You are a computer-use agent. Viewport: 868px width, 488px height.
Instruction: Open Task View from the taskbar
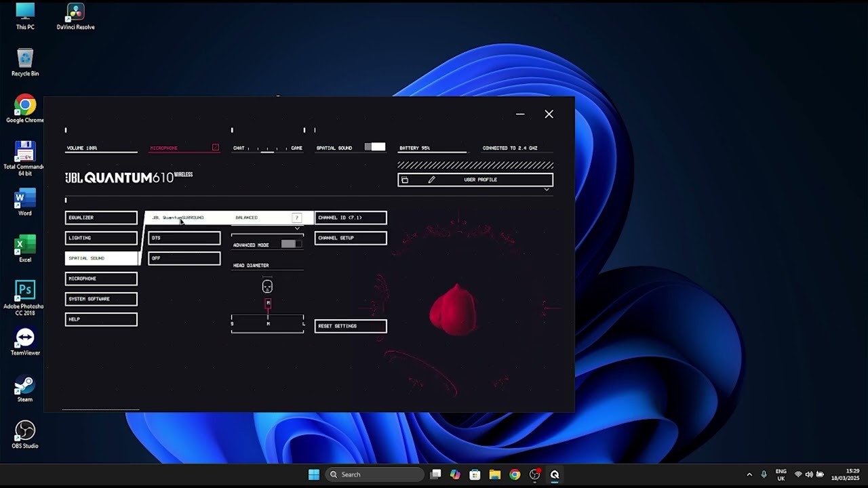436,474
